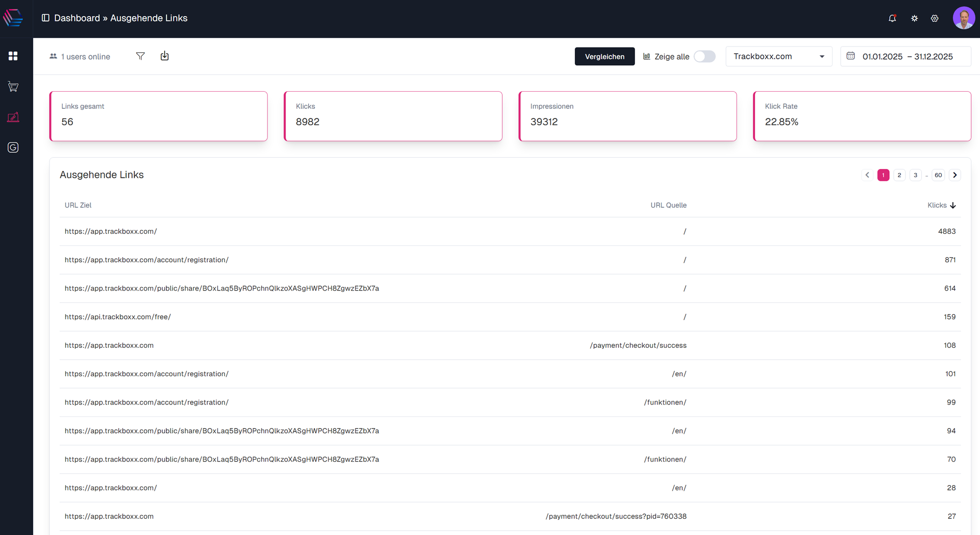Viewport: 980px width, 535px height.
Task: Toggle the Zeige alle switch
Action: click(x=704, y=56)
